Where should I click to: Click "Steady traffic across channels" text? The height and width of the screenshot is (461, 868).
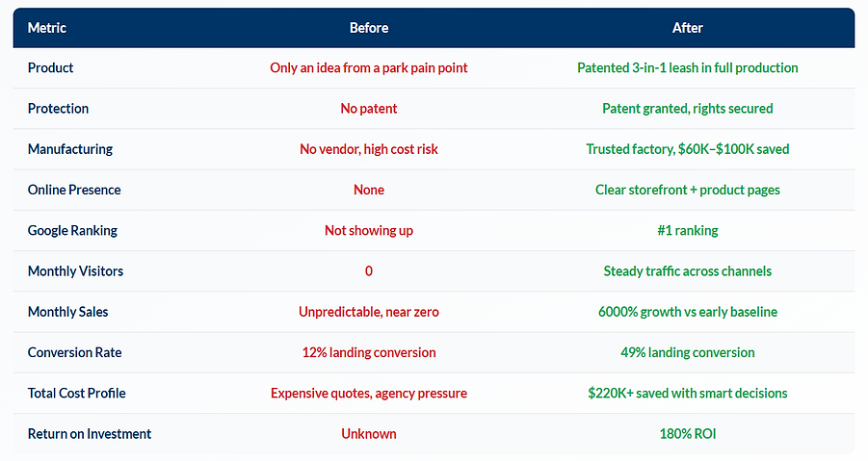pos(687,271)
